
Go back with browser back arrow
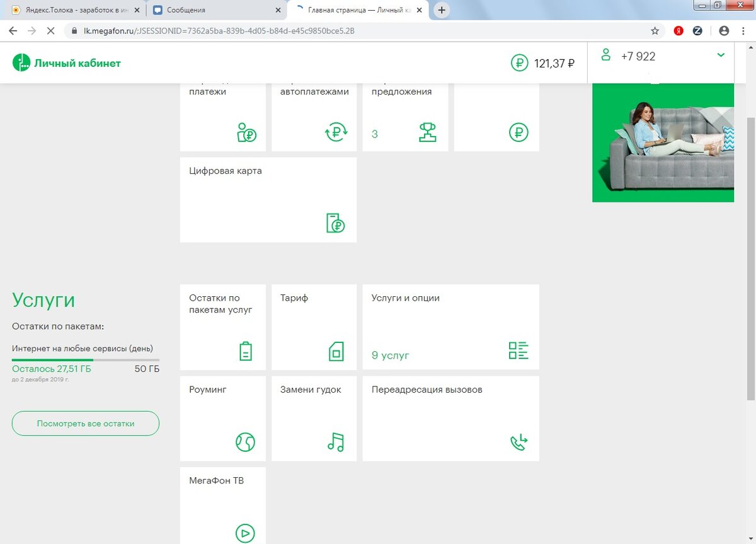tap(13, 30)
